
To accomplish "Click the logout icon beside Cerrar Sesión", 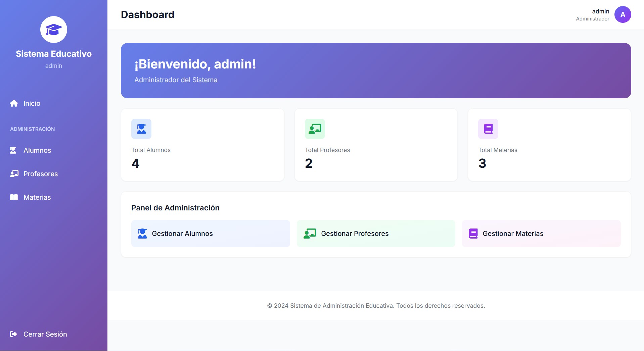I will coord(13,334).
